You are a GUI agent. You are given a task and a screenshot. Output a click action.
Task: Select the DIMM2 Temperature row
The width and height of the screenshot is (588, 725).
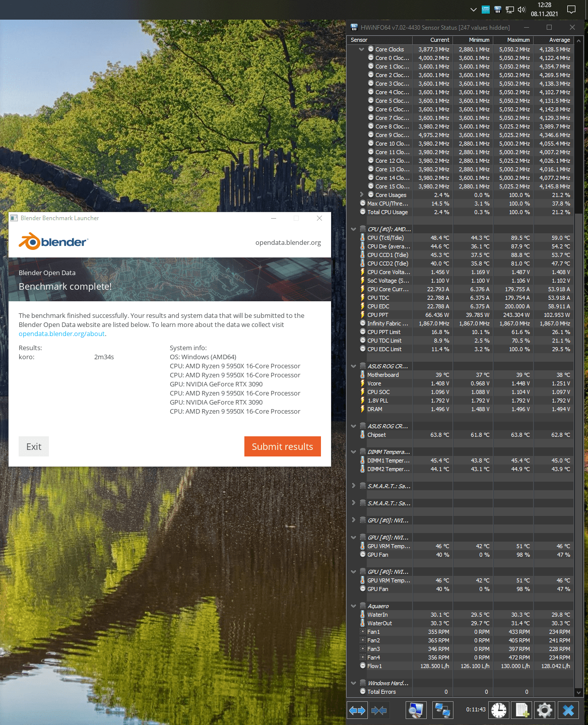[461, 469]
